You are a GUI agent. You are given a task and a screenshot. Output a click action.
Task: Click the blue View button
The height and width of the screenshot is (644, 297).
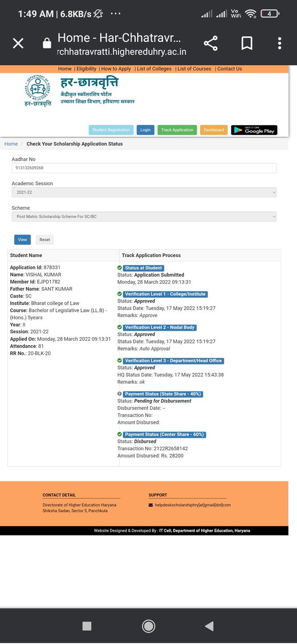[x=23, y=240]
